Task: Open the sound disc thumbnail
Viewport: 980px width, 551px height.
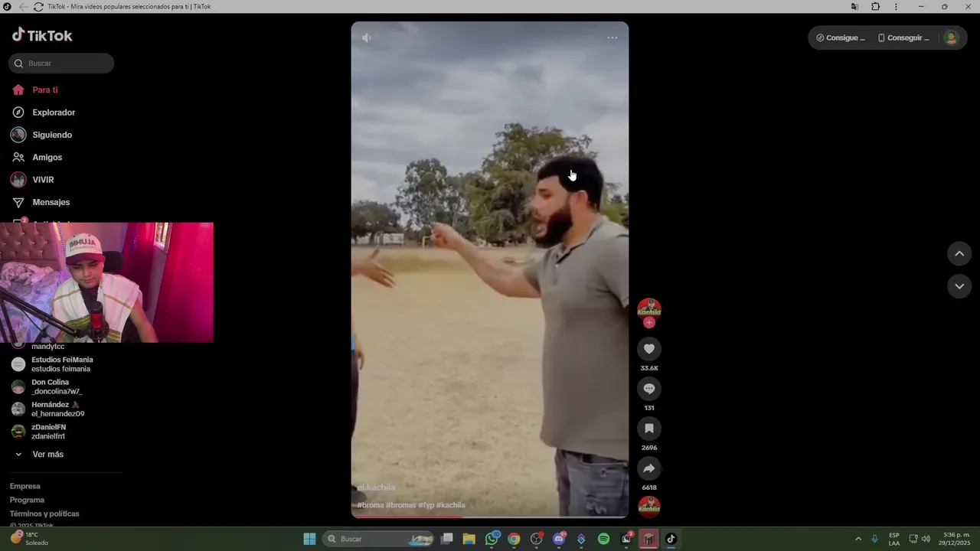Action: click(x=649, y=507)
